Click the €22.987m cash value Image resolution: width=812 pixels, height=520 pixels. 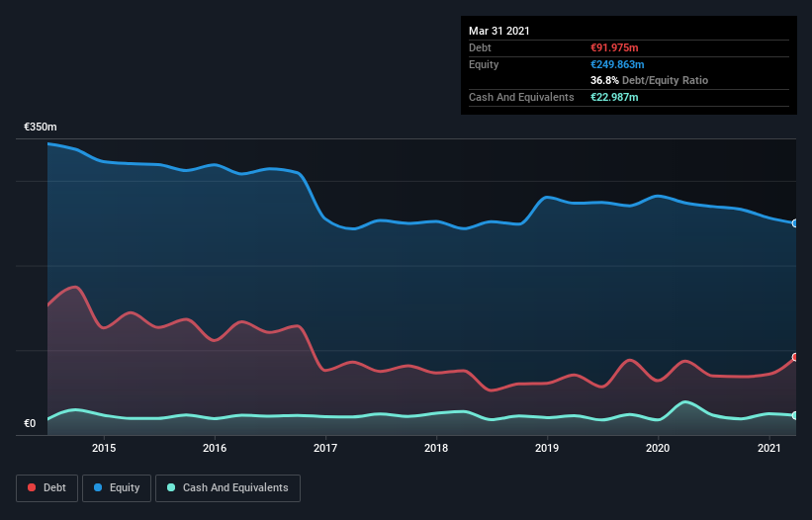pyautogui.click(x=614, y=97)
